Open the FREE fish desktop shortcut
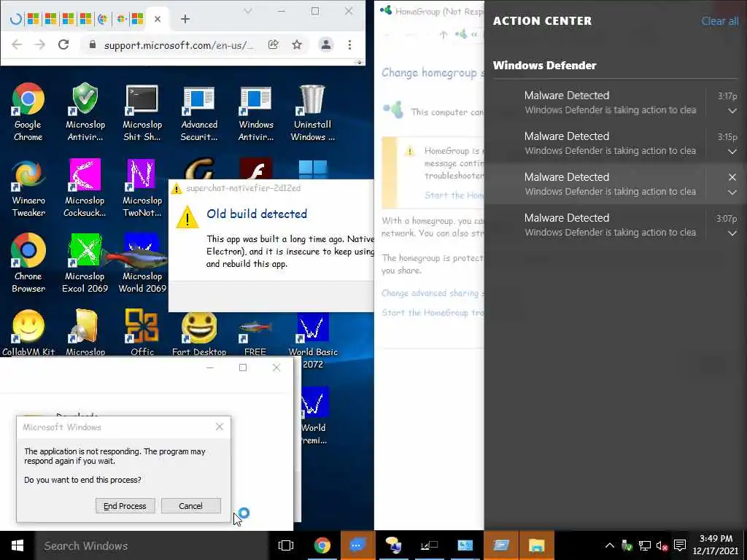The width and height of the screenshot is (747, 560). coord(255,332)
